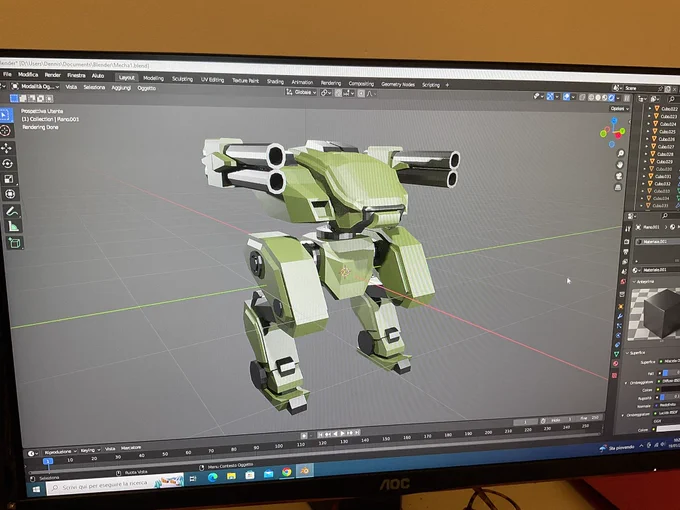Open the viewport shading options arrow
The width and height of the screenshot is (680, 510).
pyautogui.click(x=618, y=98)
